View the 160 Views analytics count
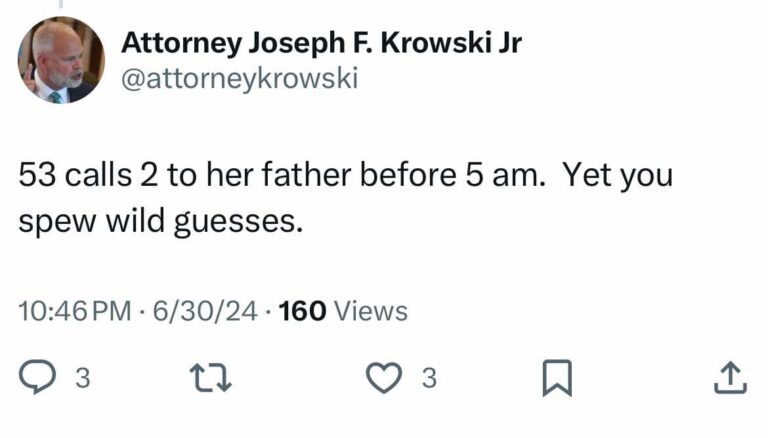 click(x=343, y=311)
